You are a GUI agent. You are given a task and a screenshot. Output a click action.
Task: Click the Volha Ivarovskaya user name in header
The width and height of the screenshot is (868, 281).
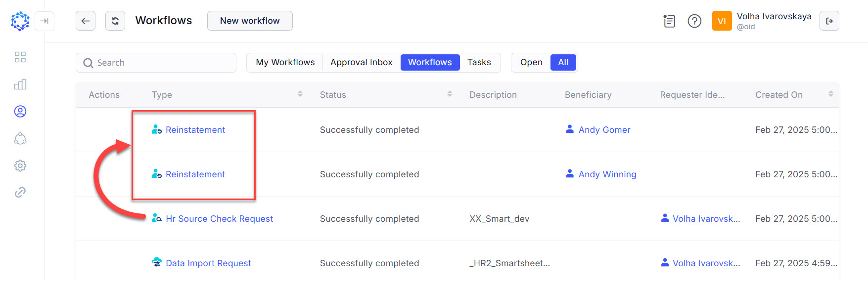click(x=774, y=16)
